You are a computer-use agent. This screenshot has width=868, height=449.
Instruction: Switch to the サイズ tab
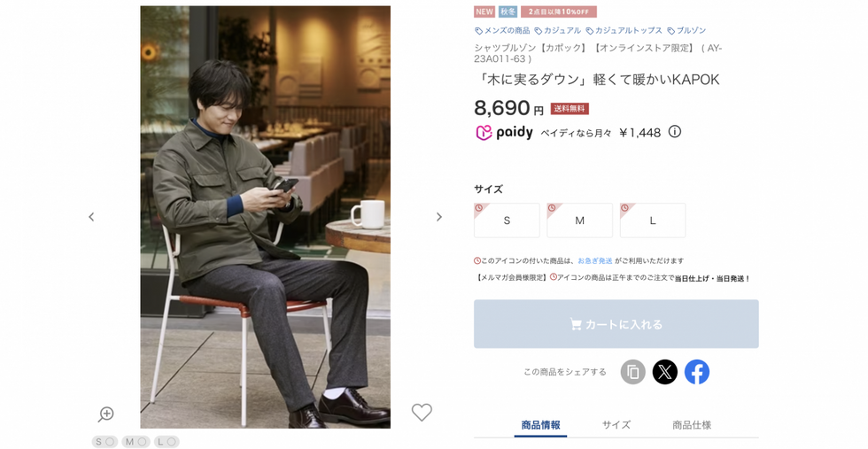(x=616, y=425)
